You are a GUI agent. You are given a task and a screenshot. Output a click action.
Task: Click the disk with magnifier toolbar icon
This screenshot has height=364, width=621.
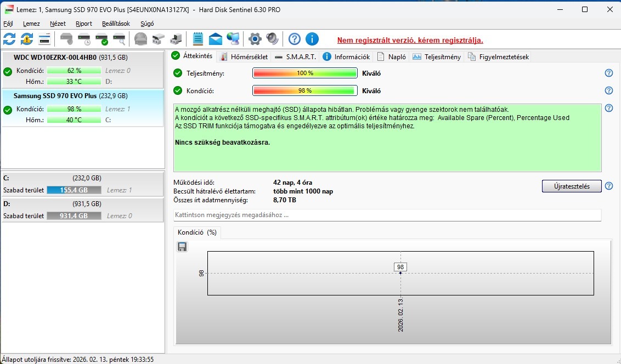pos(119,39)
